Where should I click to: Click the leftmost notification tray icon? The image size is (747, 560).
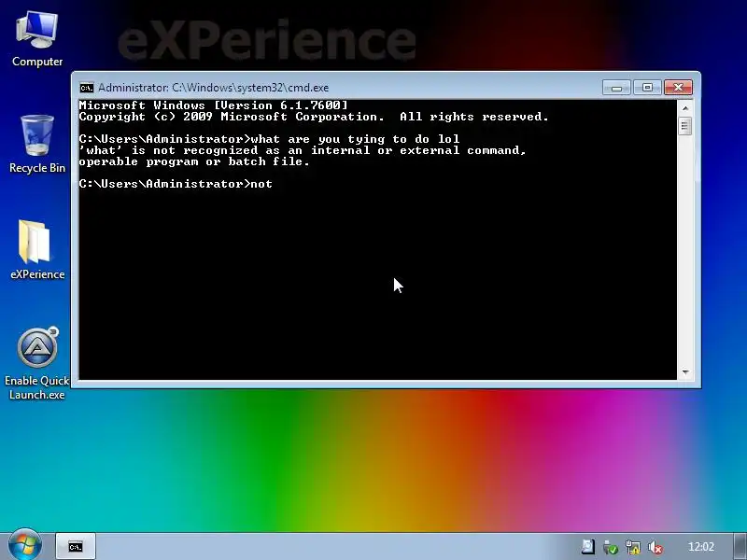click(588, 547)
